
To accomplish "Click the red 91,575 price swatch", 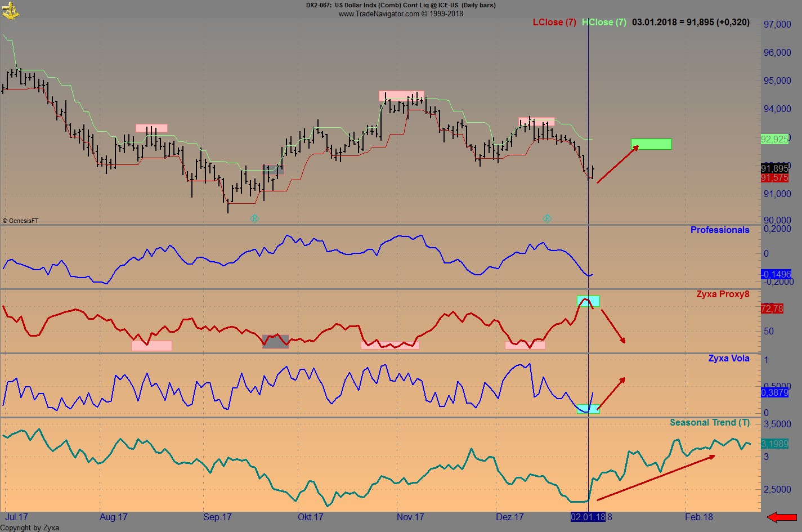I will (775, 177).
